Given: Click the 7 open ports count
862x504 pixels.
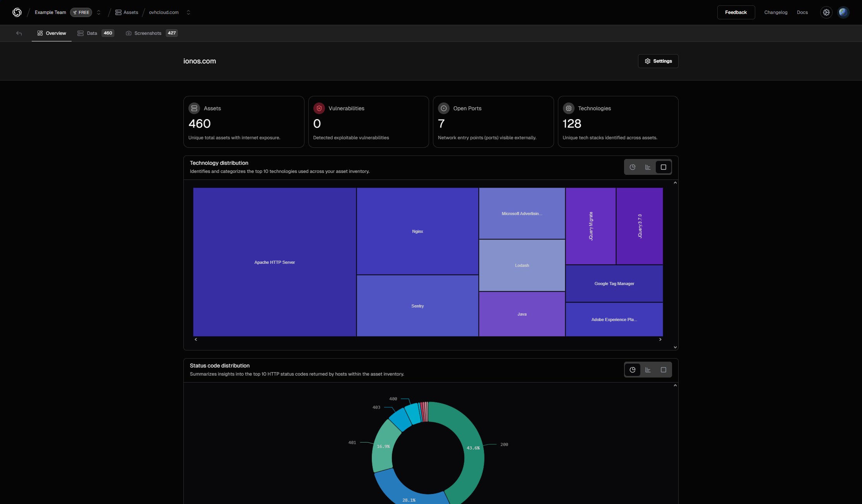Looking at the screenshot, I should 441,124.
